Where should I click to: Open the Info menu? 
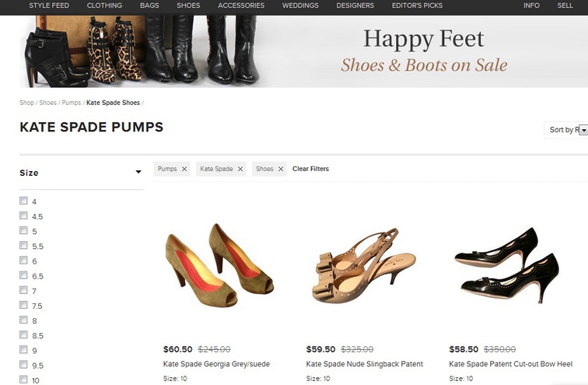531,5
